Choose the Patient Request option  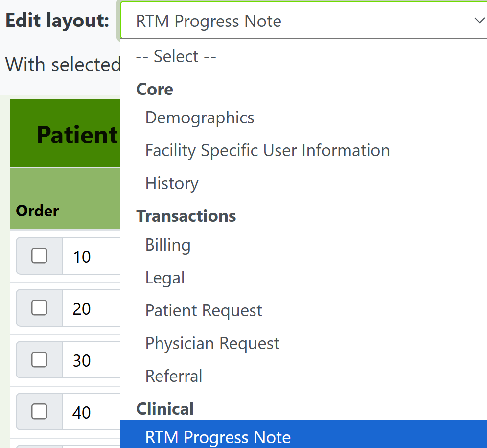(204, 310)
